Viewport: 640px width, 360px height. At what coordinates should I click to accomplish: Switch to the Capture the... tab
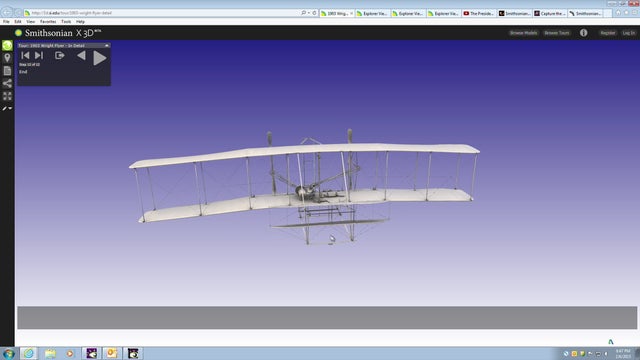point(550,13)
